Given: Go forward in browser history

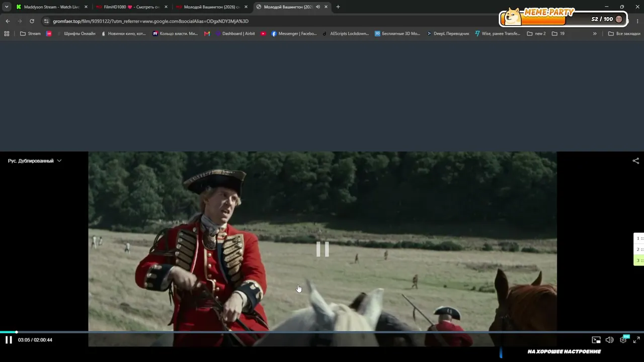Looking at the screenshot, I should [20, 21].
